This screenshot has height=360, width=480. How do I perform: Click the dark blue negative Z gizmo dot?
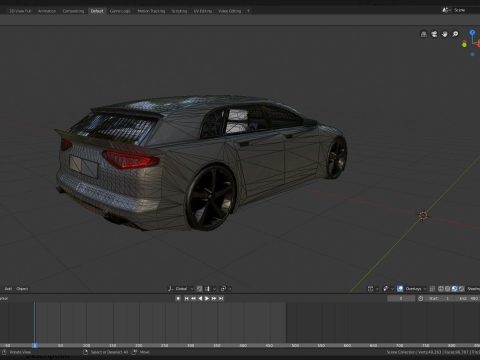(472, 54)
